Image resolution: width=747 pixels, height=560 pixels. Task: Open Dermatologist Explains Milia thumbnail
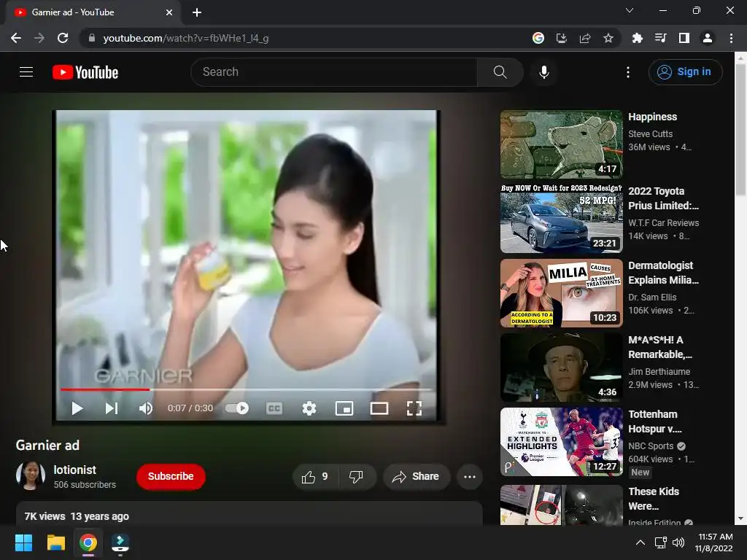point(561,293)
